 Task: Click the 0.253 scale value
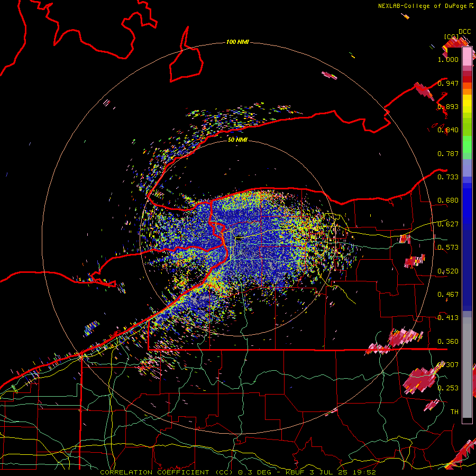pos(448,388)
